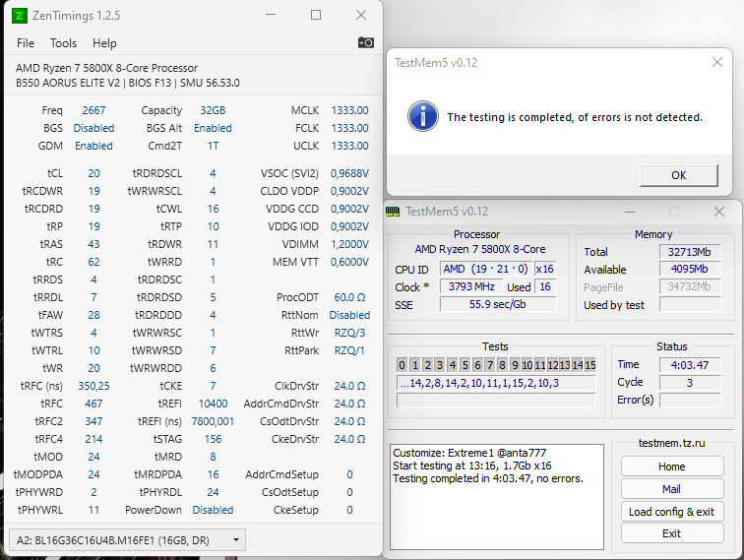Viewport: 744px width, 560px height.
Task: Click the empty Used by test field
Action: point(690,304)
